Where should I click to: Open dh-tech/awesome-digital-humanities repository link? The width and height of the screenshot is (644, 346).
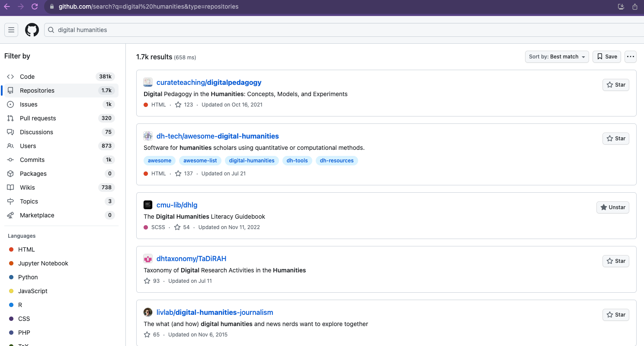click(x=218, y=136)
